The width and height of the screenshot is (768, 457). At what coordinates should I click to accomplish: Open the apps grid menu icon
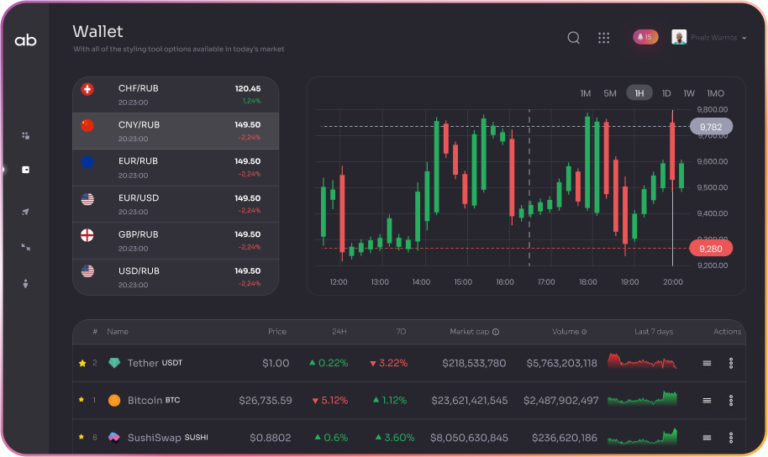(604, 38)
